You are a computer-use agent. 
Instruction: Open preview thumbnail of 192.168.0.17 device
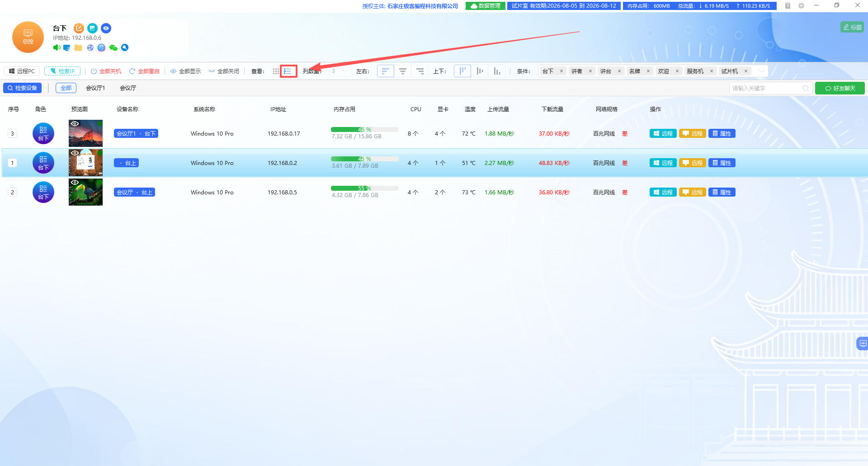point(85,133)
